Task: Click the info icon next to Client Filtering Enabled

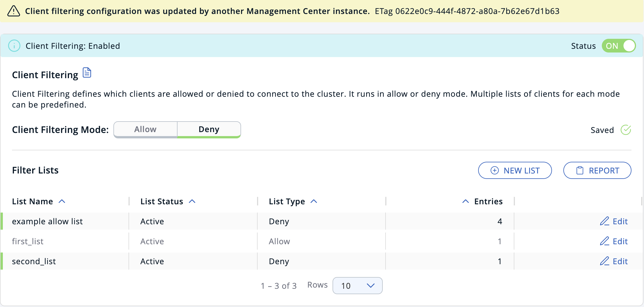Action: click(x=14, y=46)
